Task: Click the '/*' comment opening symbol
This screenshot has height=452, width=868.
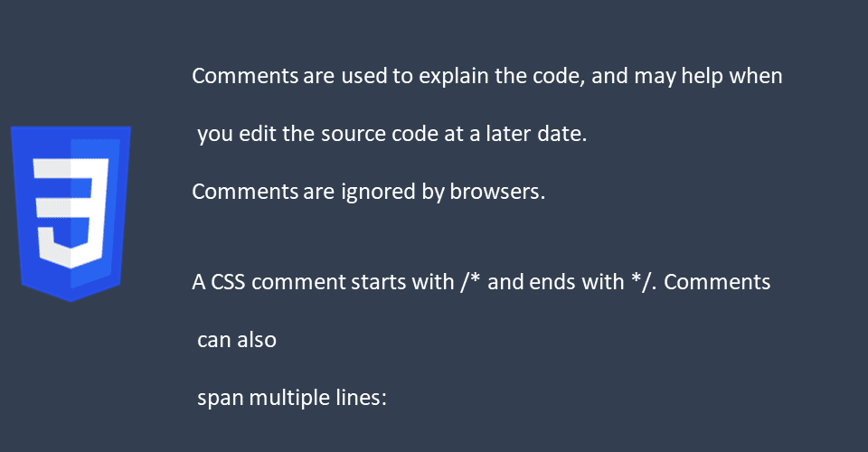Action: click(x=470, y=282)
